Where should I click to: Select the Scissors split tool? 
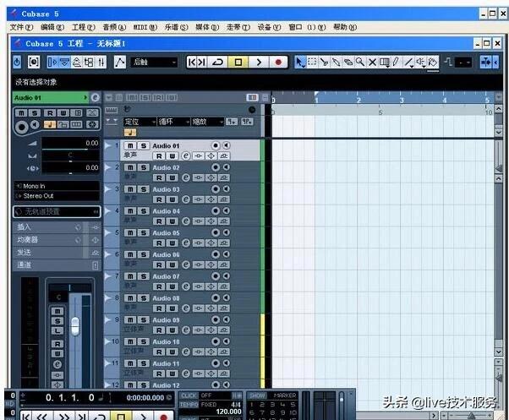pyautogui.click(x=324, y=62)
